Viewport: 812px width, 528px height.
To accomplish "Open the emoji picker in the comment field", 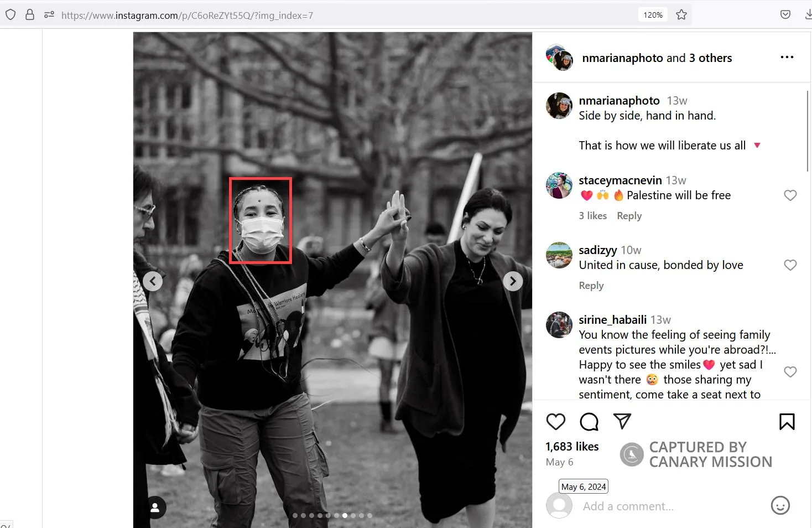I will point(780,505).
